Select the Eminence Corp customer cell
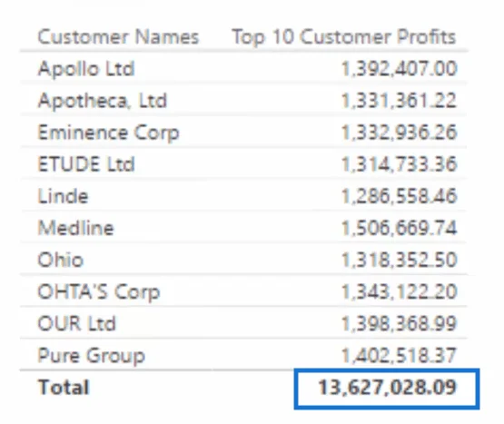 (x=108, y=133)
